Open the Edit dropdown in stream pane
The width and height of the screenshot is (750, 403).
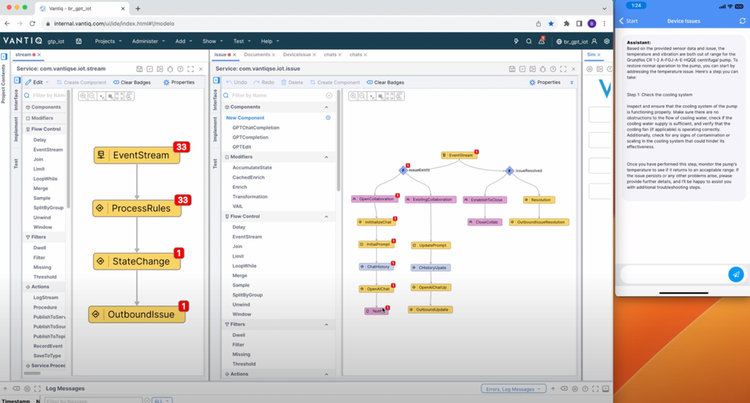click(37, 82)
